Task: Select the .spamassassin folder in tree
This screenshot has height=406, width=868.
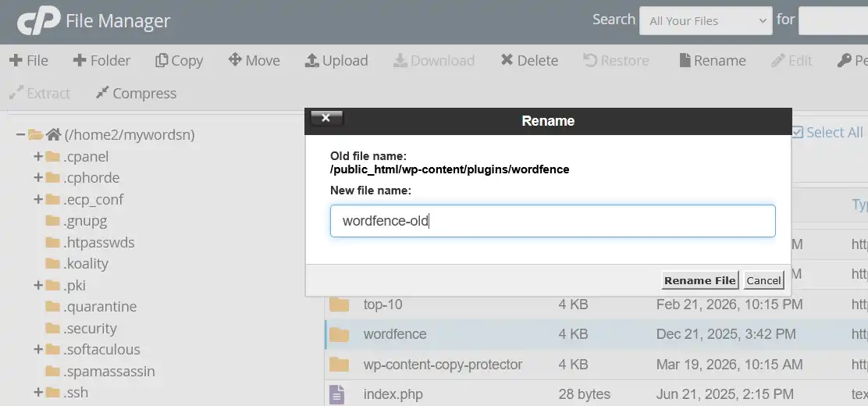Action: point(108,371)
